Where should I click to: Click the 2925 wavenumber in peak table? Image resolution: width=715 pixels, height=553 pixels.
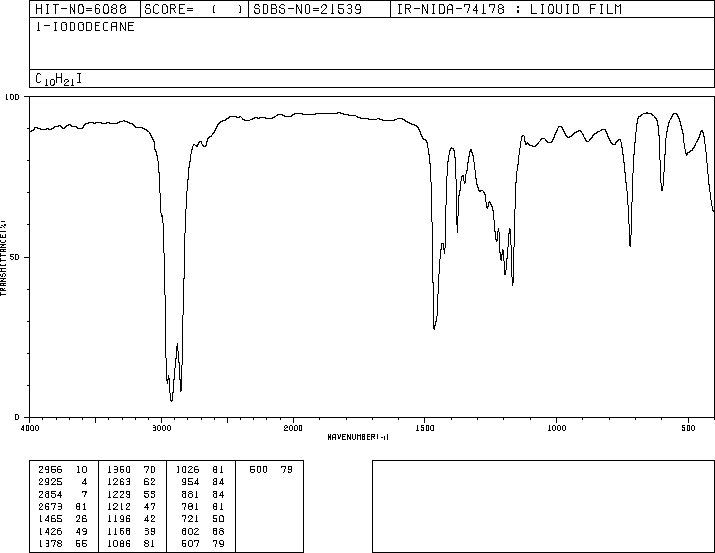[x=50, y=482]
